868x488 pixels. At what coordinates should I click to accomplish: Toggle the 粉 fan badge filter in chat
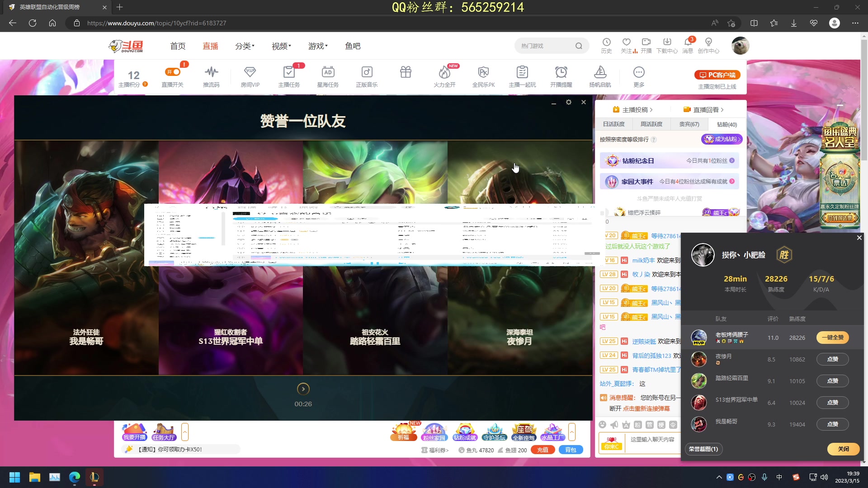pos(637,425)
